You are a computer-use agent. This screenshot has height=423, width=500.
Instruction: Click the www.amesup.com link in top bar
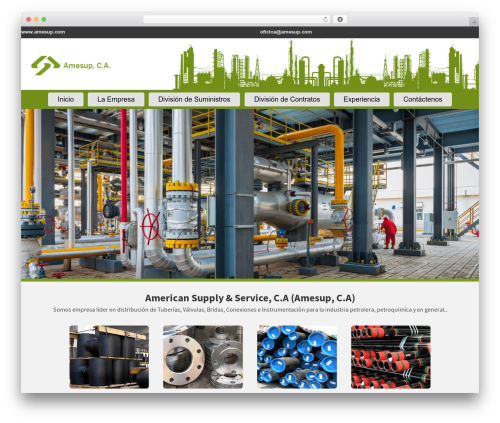click(43, 32)
